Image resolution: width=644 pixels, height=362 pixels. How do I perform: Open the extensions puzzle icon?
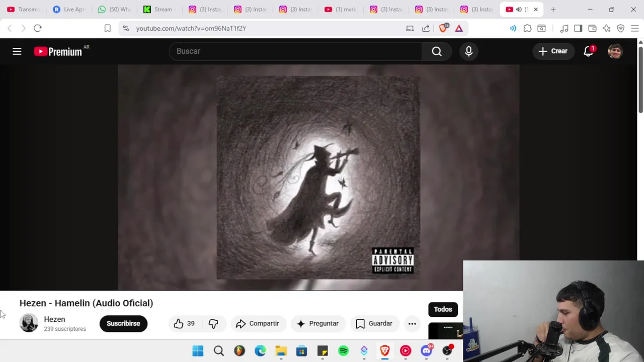527,28
